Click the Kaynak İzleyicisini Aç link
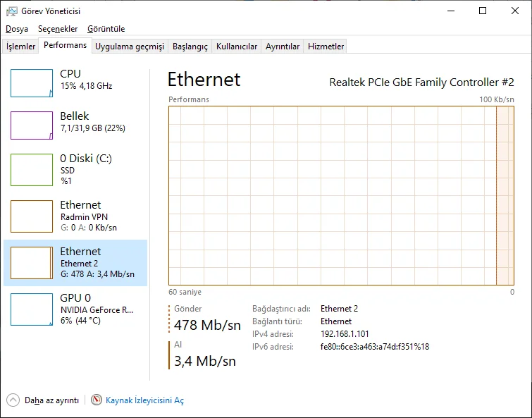Screen dimensions: 532x418 144,400
